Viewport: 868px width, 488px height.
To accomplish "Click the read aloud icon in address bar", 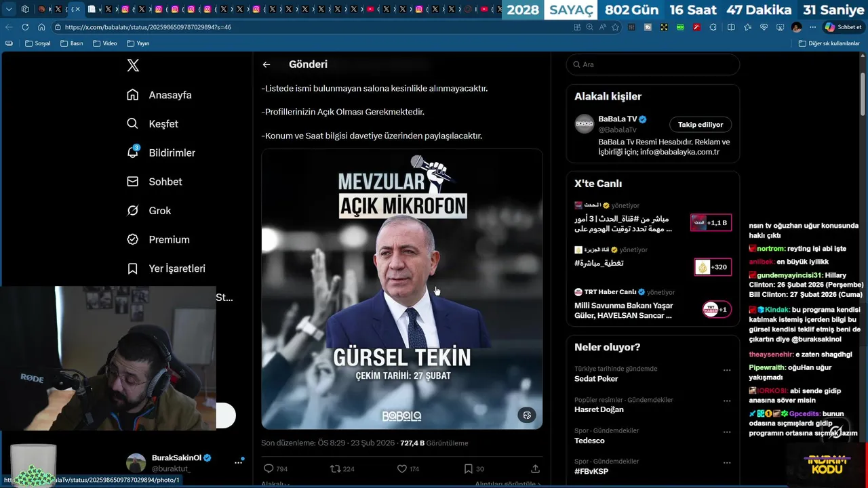I will [x=603, y=27].
